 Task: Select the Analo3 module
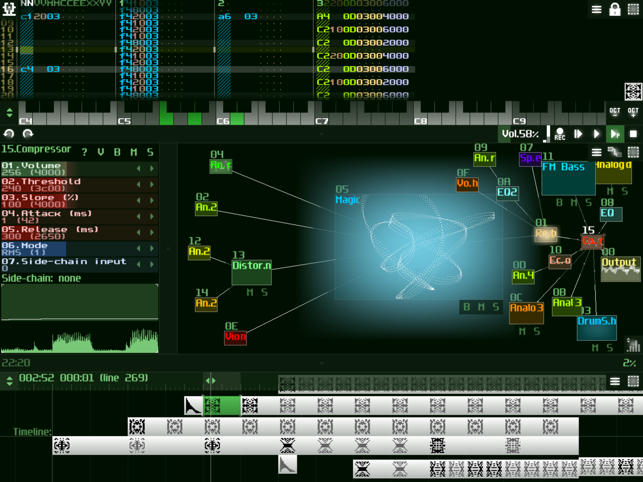pyautogui.click(x=527, y=313)
